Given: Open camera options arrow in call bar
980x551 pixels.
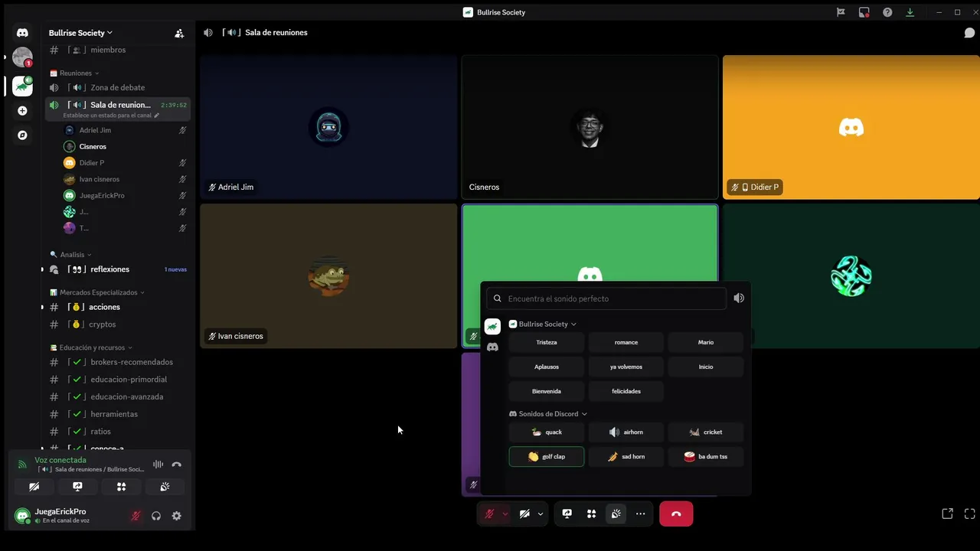Looking at the screenshot, I should coord(540,514).
